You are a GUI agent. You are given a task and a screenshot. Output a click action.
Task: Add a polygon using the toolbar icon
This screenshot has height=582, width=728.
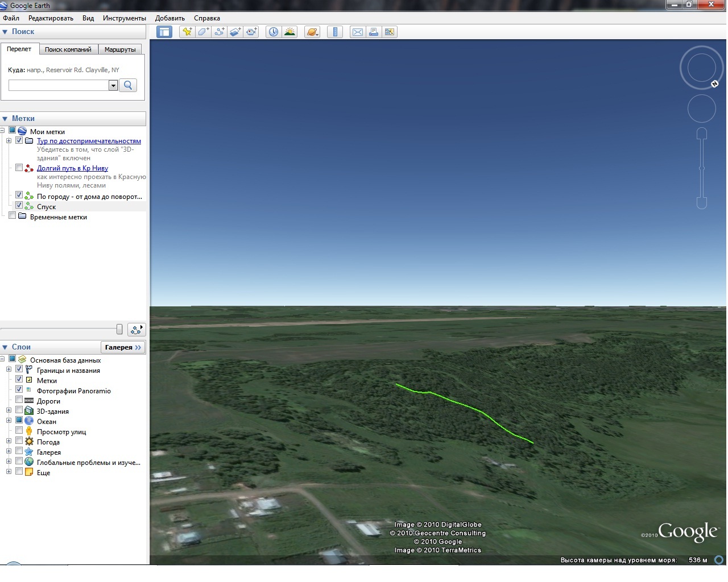[203, 32]
